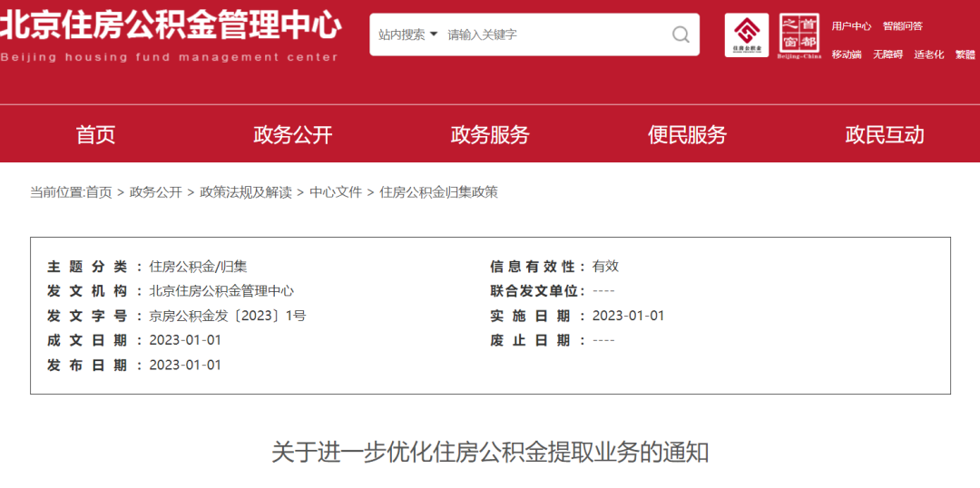Viewport: 980px width, 488px height.
Task: Select the 信息有效性 value 有效
Action: point(605,267)
